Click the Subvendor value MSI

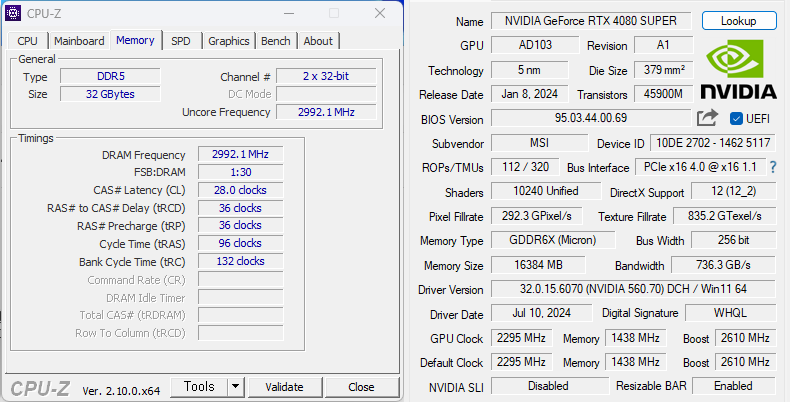click(x=539, y=143)
